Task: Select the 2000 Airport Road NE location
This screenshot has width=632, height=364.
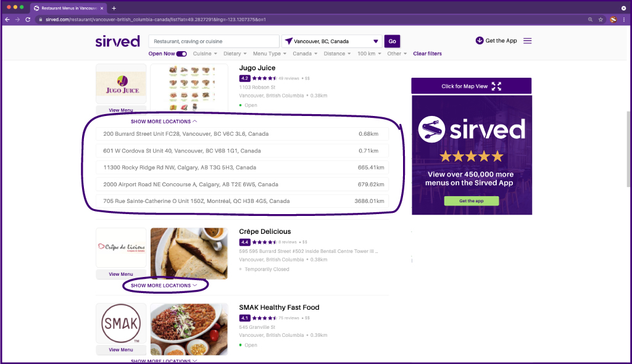Action: 242,184
